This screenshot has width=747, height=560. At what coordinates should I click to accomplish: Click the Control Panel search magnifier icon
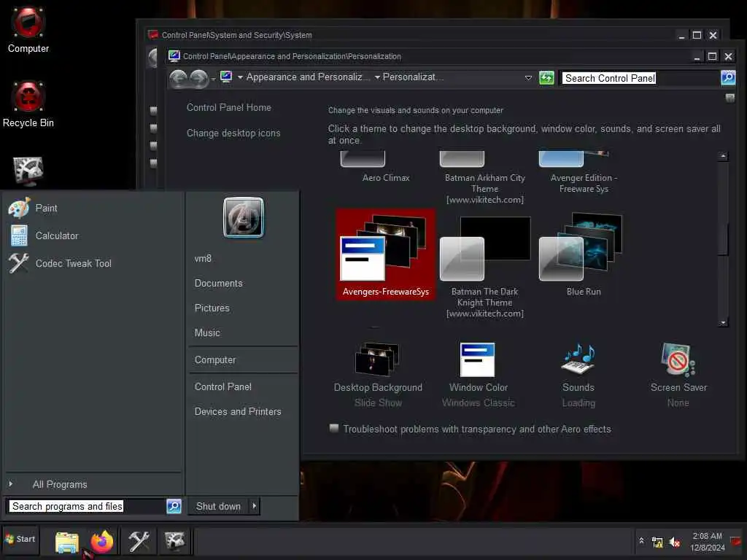(728, 77)
